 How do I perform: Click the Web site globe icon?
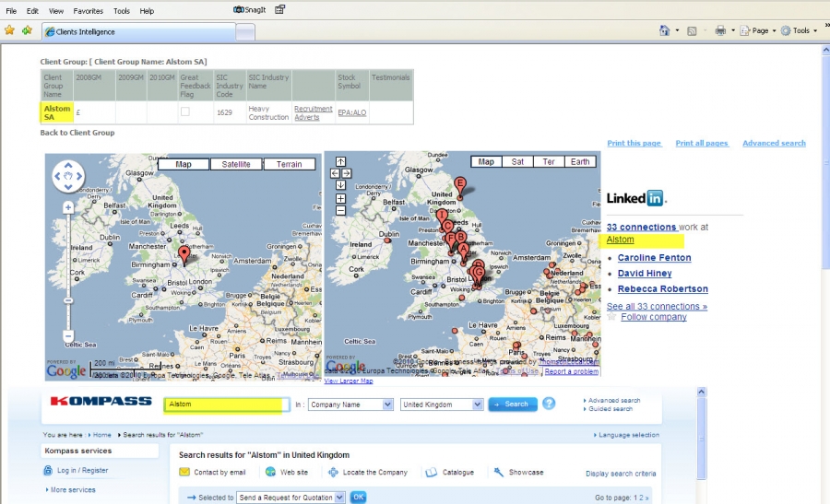point(270,472)
